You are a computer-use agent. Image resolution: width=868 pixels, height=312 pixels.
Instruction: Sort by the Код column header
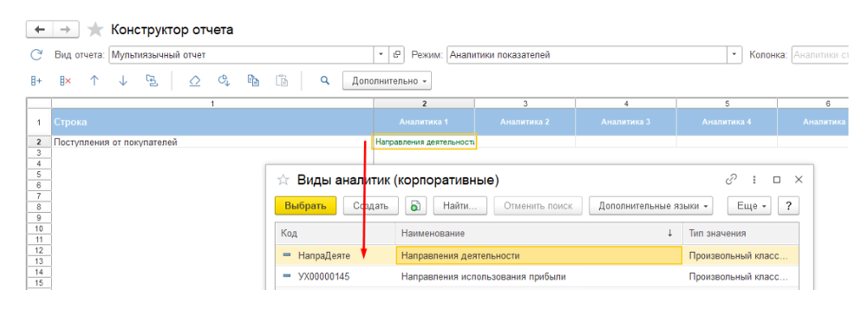point(335,233)
